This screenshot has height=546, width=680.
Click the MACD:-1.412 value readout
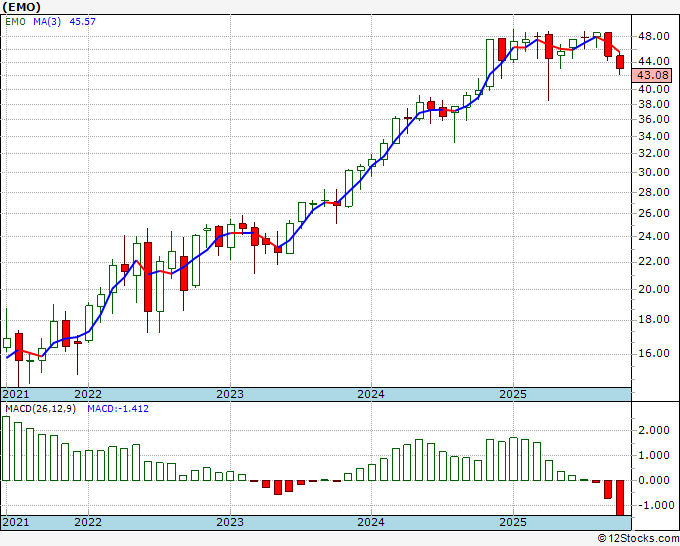click(x=118, y=409)
